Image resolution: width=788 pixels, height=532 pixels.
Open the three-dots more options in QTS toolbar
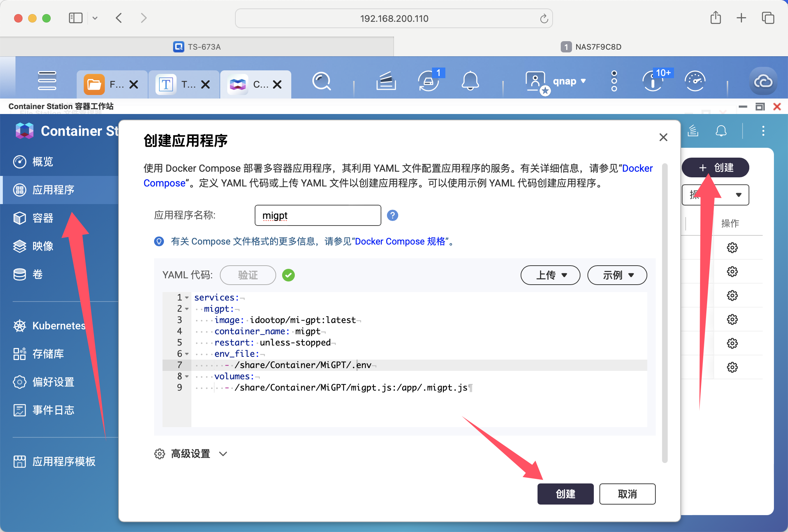tap(614, 81)
